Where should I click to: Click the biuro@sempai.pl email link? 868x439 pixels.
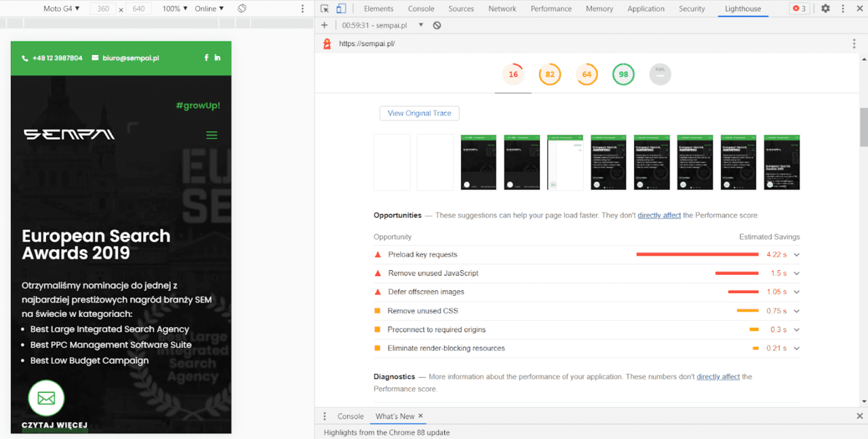coord(131,58)
